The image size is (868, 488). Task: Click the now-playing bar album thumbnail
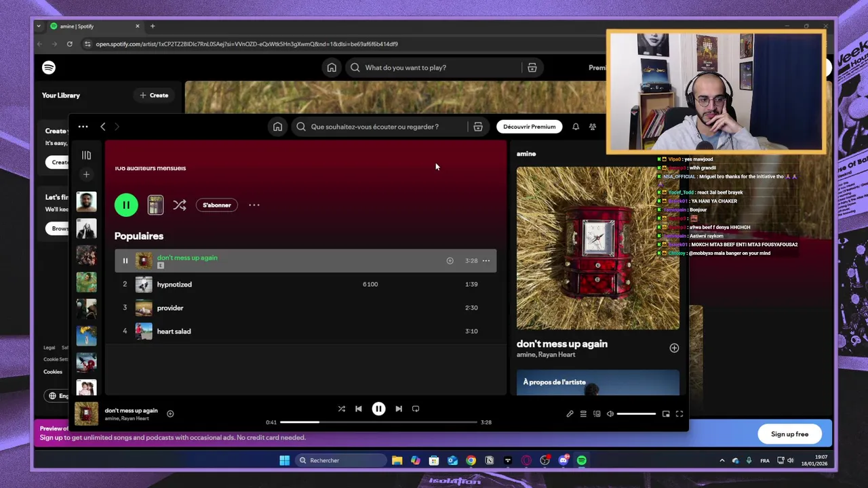(86, 414)
